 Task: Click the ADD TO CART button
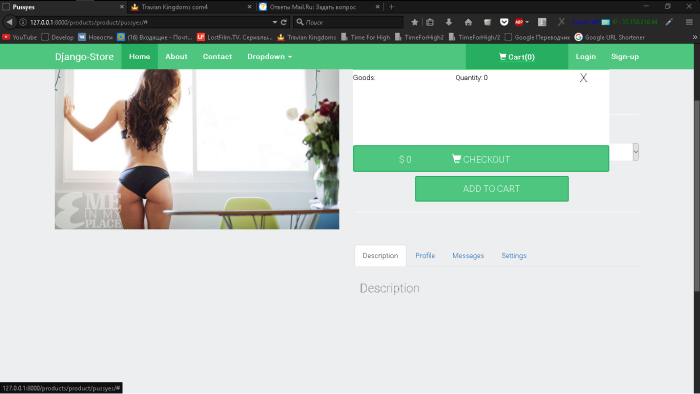point(492,189)
